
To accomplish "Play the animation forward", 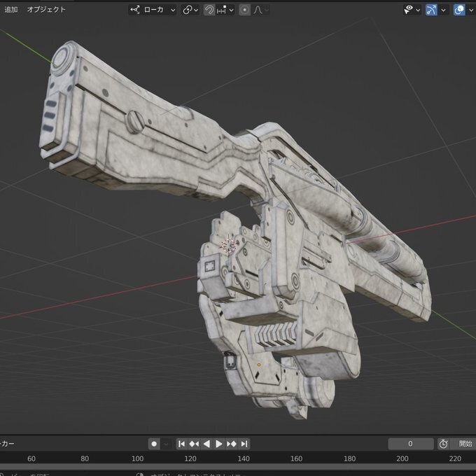I will point(218,444).
